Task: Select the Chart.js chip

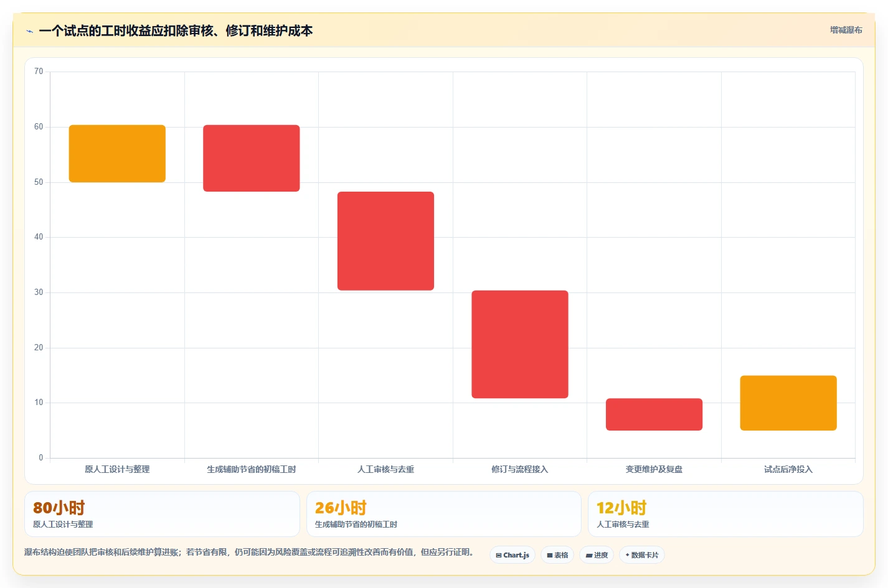Action: click(x=512, y=555)
